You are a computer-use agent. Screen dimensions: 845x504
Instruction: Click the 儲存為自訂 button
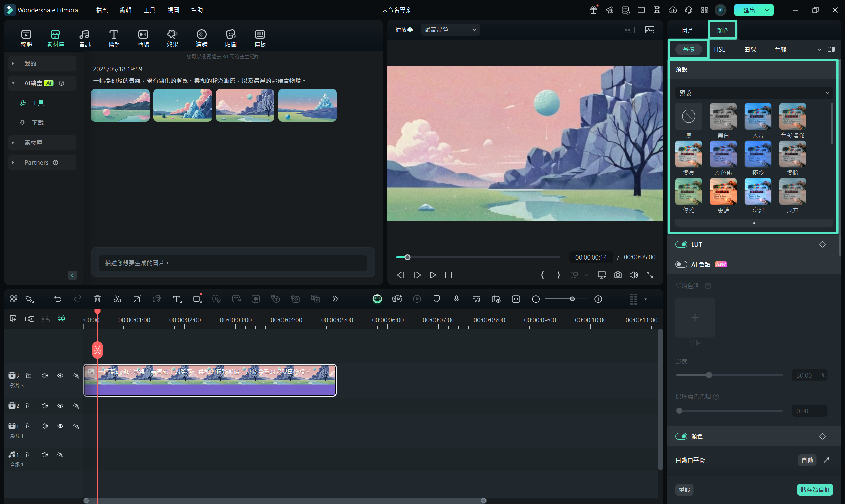click(x=815, y=490)
